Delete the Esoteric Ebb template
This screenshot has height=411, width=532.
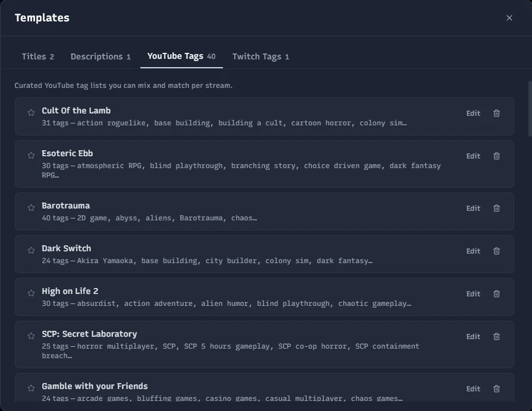coord(496,156)
